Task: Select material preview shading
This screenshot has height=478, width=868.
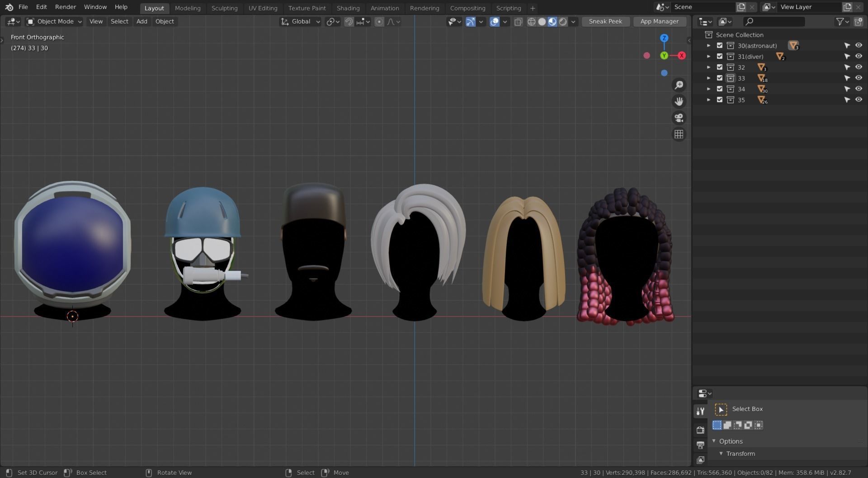Action: [552, 22]
